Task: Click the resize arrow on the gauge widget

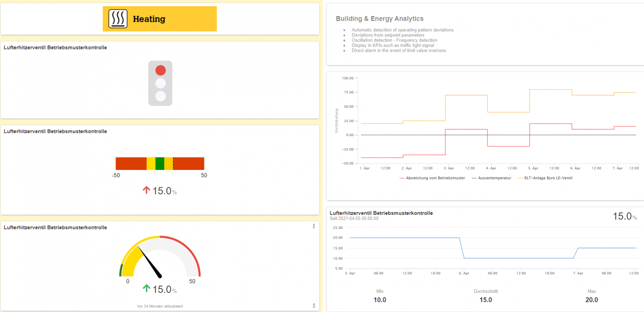Action: pos(314,306)
